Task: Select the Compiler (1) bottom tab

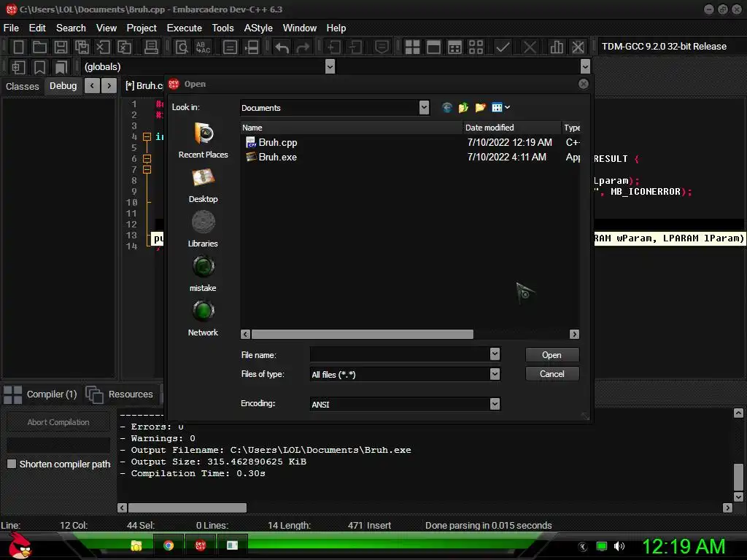Action: coord(41,394)
